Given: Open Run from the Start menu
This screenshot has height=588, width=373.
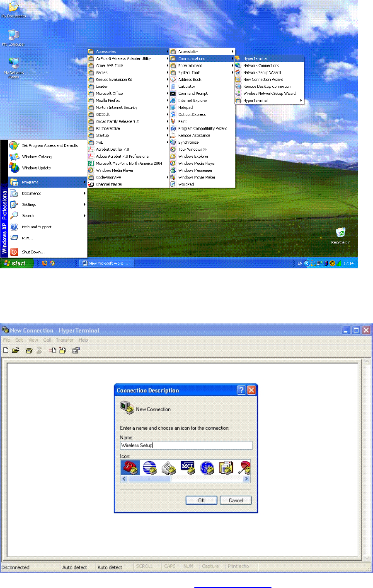Looking at the screenshot, I should [x=48, y=238].
